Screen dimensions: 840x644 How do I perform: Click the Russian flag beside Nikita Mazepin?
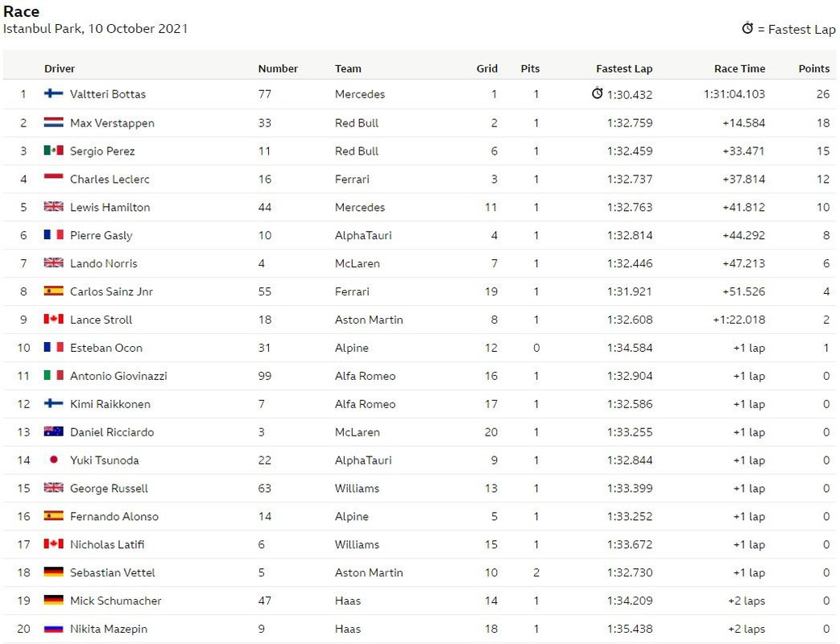point(54,628)
